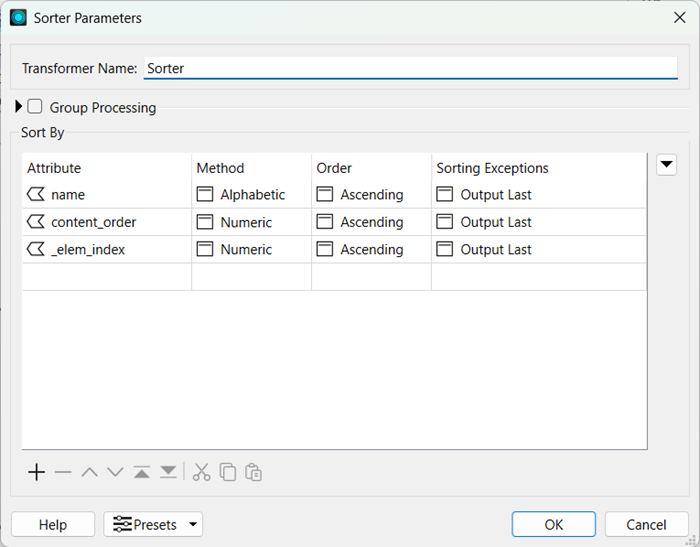
Task: Click the move row up arrow
Action: coord(89,472)
